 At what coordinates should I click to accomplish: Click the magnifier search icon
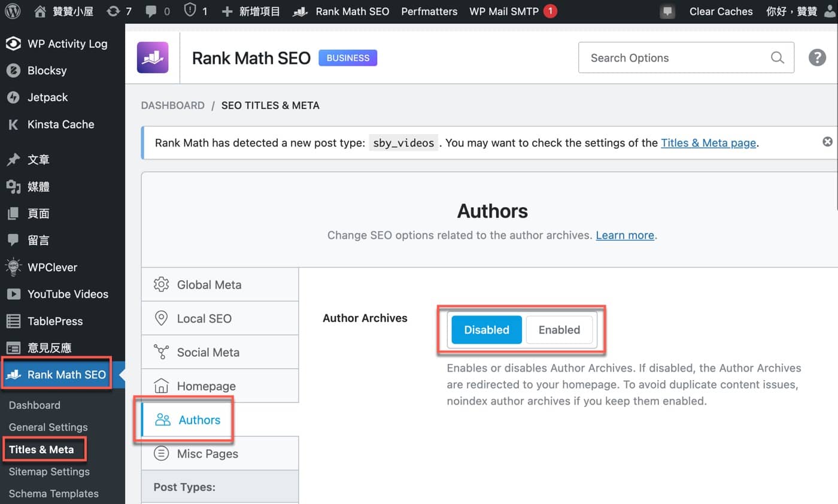778,58
